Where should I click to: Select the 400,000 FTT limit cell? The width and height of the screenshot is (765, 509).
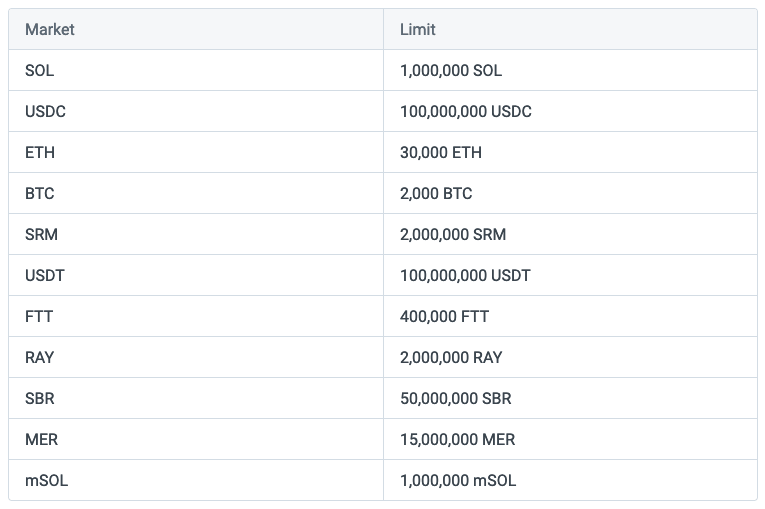coord(570,316)
